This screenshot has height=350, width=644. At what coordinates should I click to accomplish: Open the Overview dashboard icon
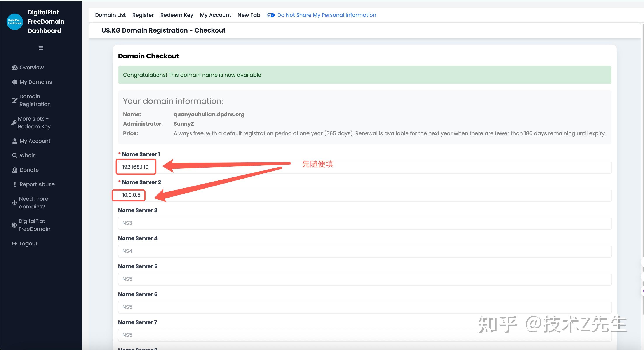click(x=14, y=67)
